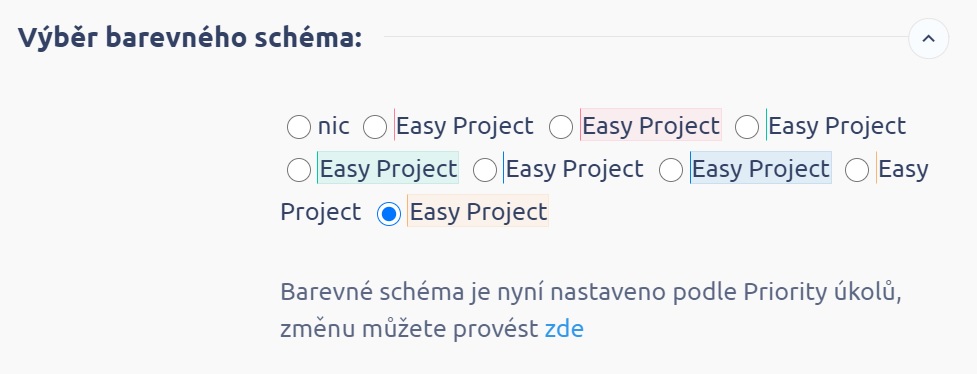This screenshot has width=977, height=374.
Task: Select radio for green-bar unfilled Easy Project
Action: pos(746,127)
